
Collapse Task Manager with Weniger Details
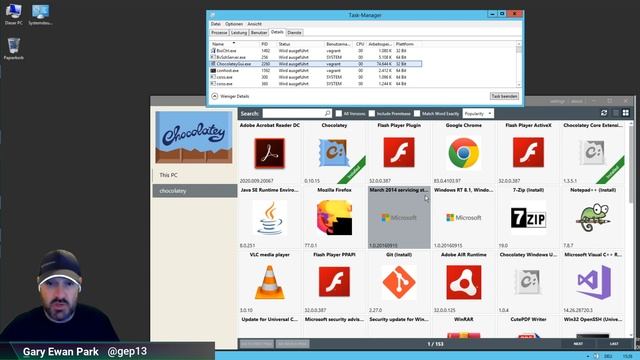[231, 96]
